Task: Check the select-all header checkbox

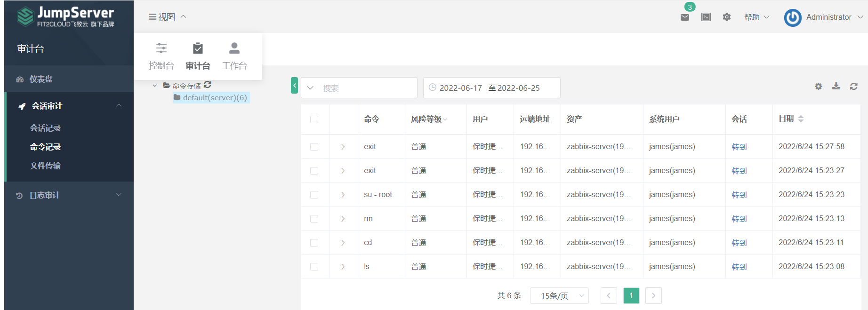Action: (x=314, y=119)
